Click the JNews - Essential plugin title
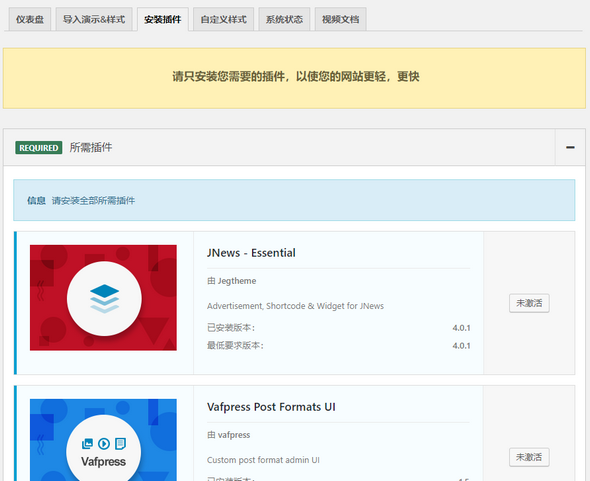Image resolution: width=590 pixels, height=481 pixels. click(251, 253)
